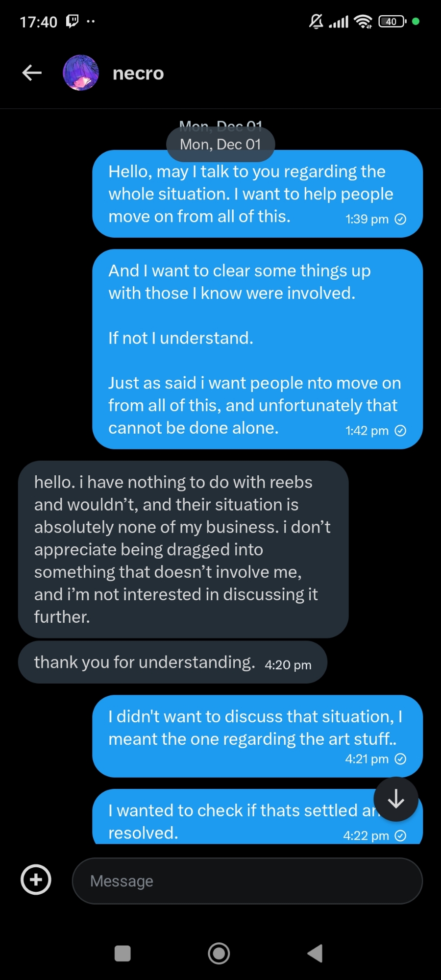Focus the Message input field
Viewport: 441px width, 980px height.
(247, 881)
